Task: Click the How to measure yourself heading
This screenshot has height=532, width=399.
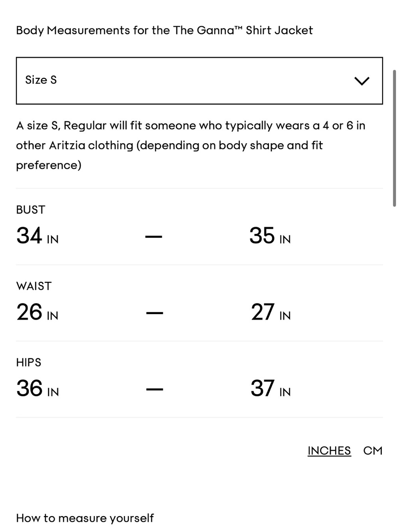Action: point(85,518)
